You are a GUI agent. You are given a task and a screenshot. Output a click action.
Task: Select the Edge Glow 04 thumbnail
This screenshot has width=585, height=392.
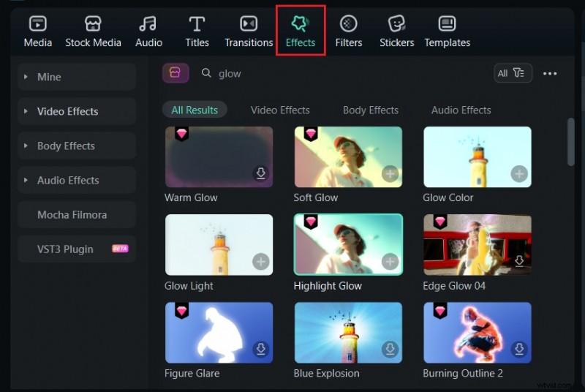point(478,245)
